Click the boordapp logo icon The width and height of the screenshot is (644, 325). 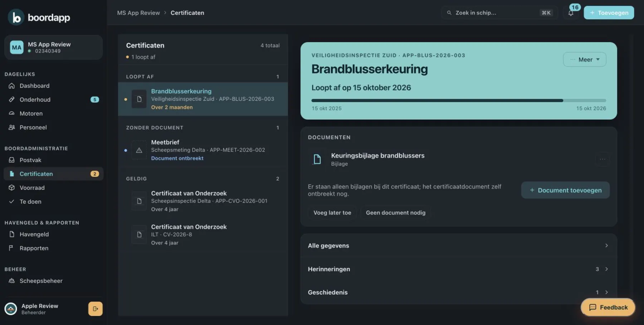16,17
